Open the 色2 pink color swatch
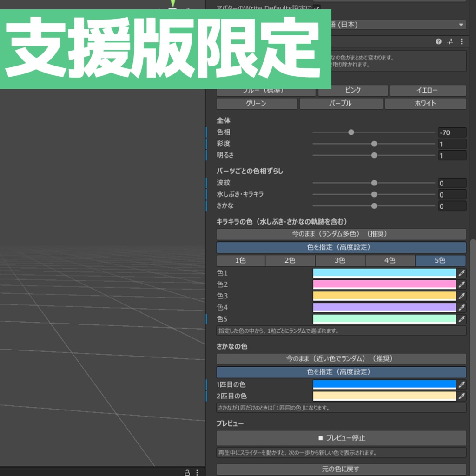The image size is (476, 476). tap(384, 284)
